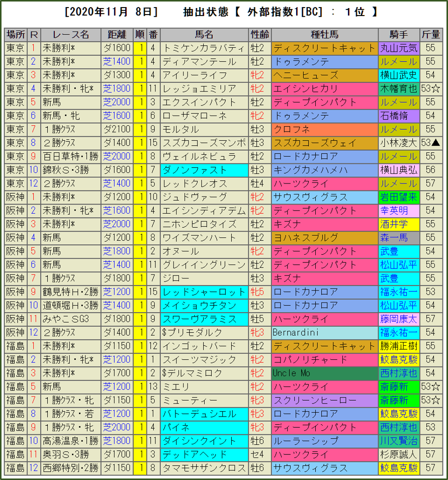Click race name 錦秋S・3勝
Viewport: 448px width, 480px height.
point(70,170)
